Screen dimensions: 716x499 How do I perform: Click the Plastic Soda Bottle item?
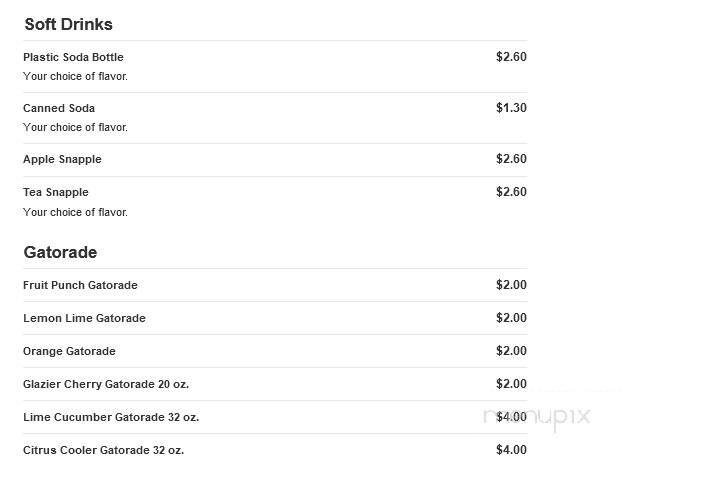point(73,57)
